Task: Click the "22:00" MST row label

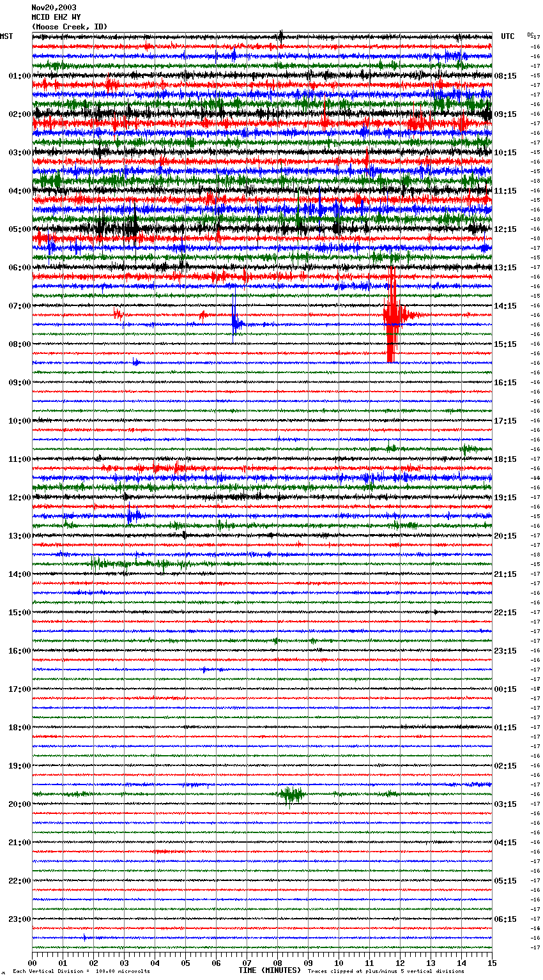Action: [20, 881]
